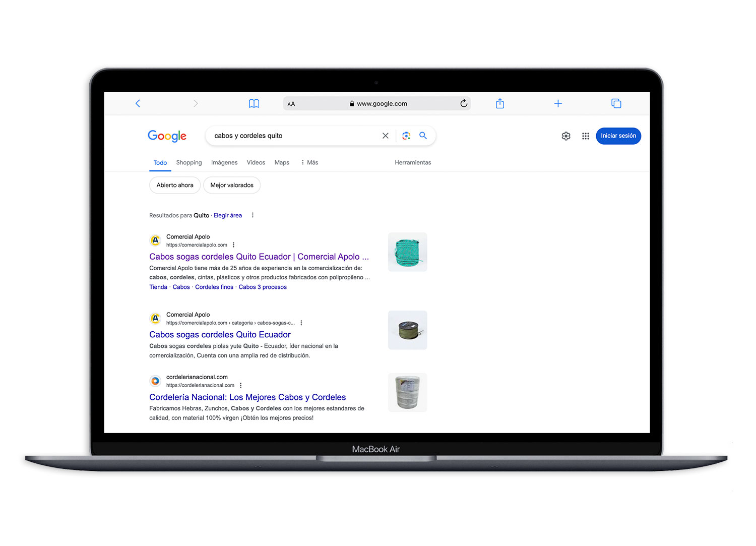Click the Iniciar sesión button

618,136
